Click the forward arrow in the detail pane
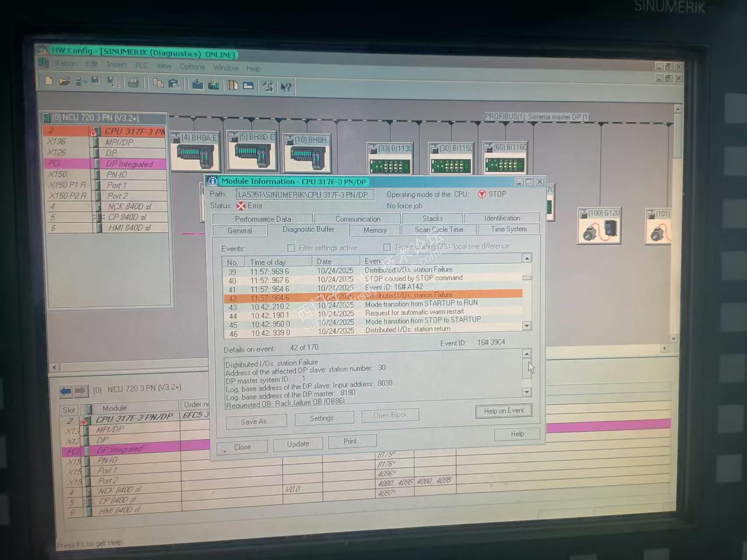The height and width of the screenshot is (560, 747). pos(81,391)
